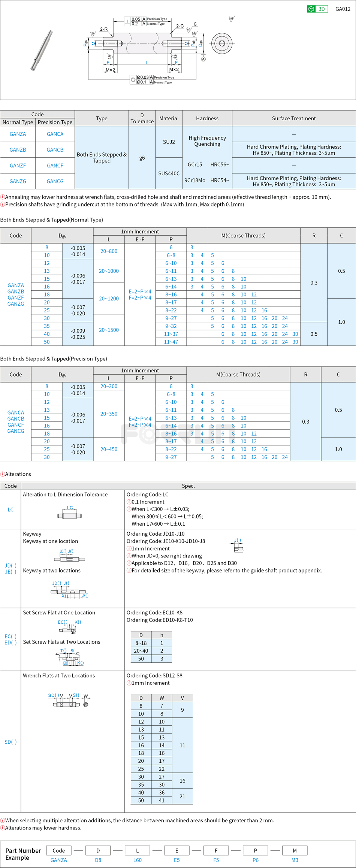
Task: Click info icon beside When L<300 tolerance
Action: coord(129,509)
